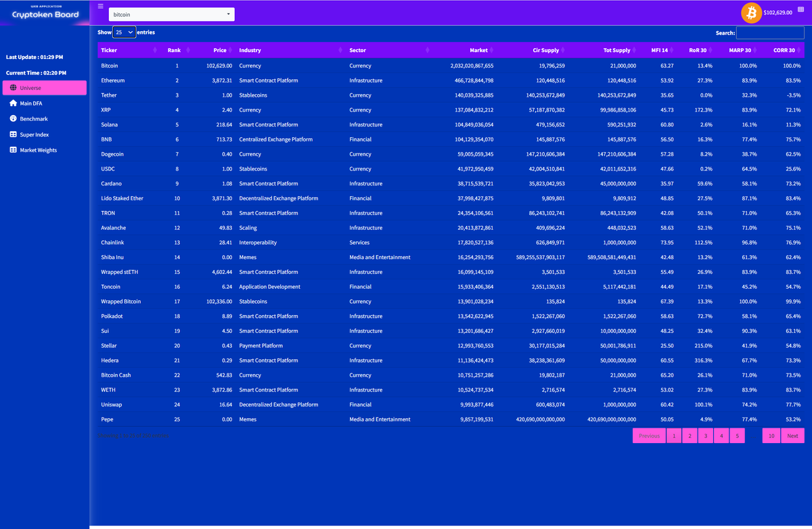Click the Bitcoin ticker cell
The width and height of the screenshot is (812, 529).
pyautogui.click(x=129, y=66)
